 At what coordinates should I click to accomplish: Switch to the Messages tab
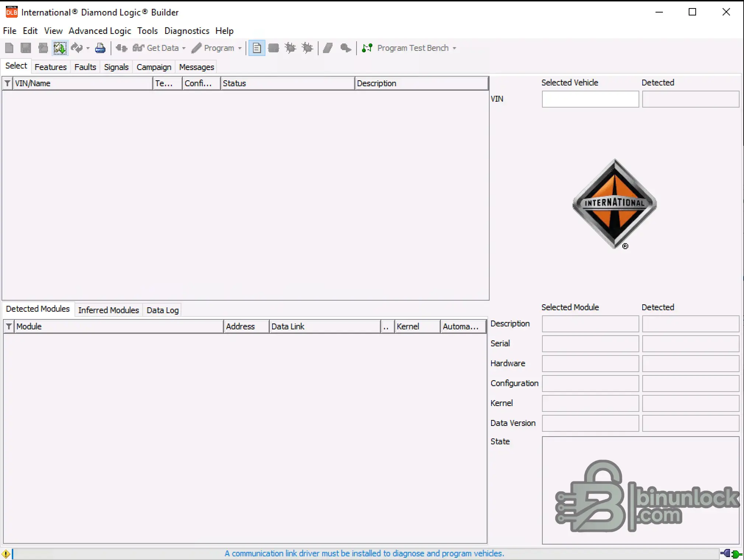click(197, 67)
